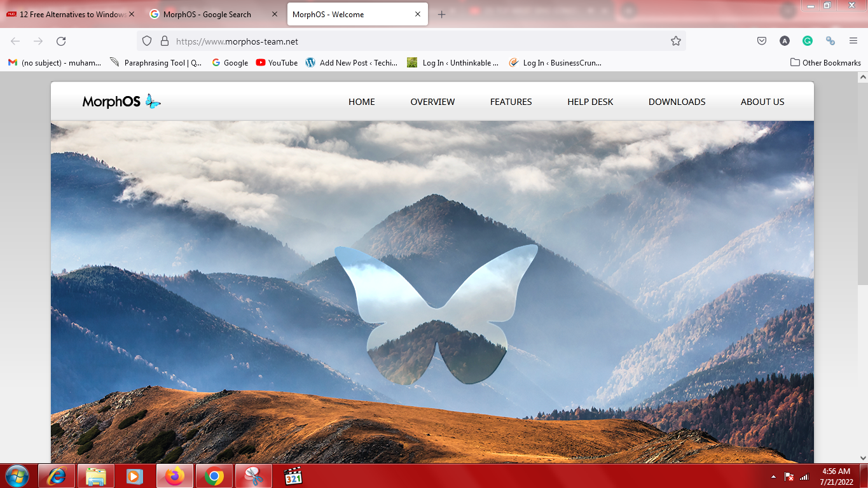Click the Firefox taskbar icon
This screenshot has height=488, width=868.
pyautogui.click(x=174, y=476)
